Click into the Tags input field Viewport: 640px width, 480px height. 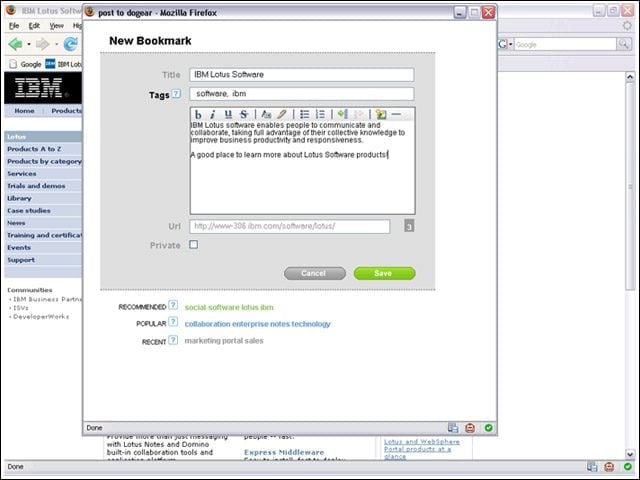[302, 93]
